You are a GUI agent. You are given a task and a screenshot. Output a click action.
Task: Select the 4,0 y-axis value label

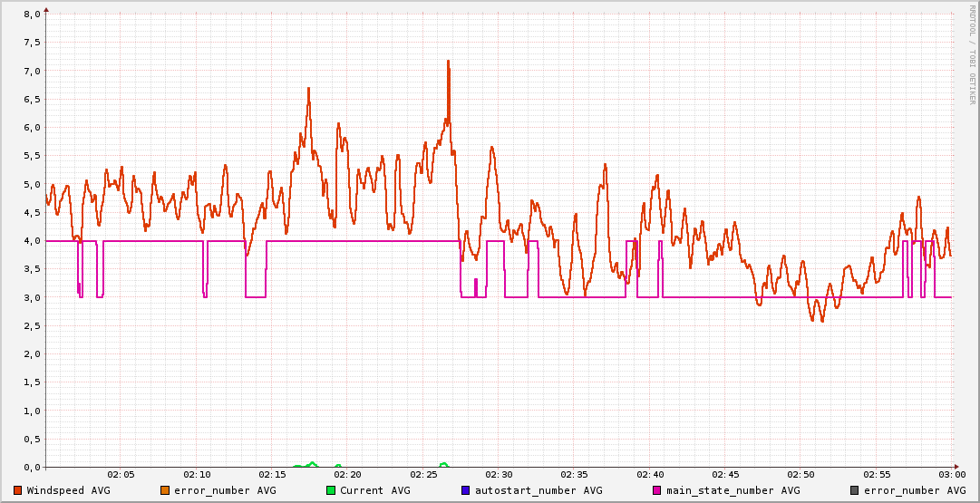pyautogui.click(x=32, y=241)
